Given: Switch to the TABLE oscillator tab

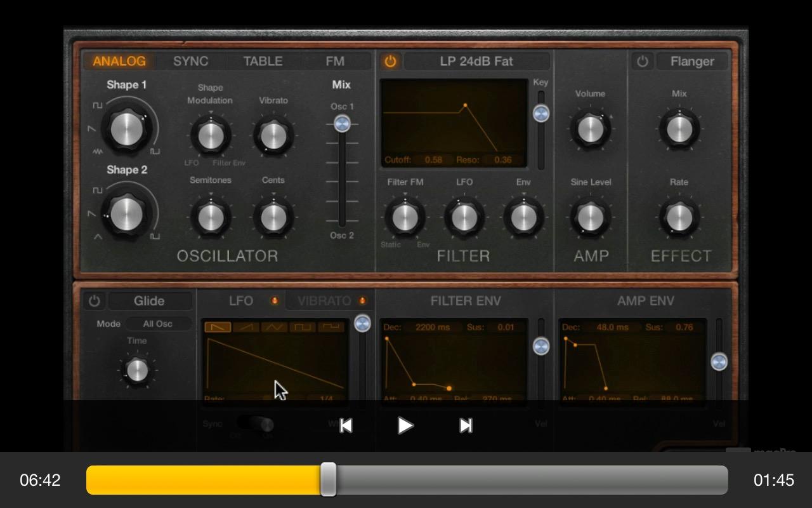Looking at the screenshot, I should 263,62.
